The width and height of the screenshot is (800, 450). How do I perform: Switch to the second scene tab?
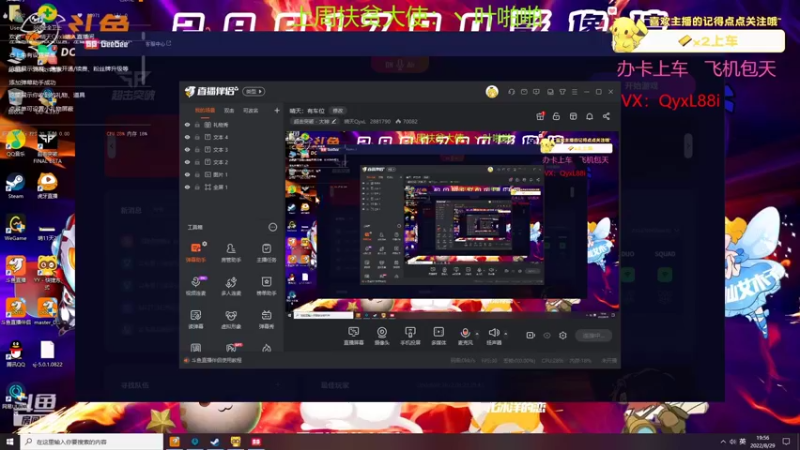229,111
